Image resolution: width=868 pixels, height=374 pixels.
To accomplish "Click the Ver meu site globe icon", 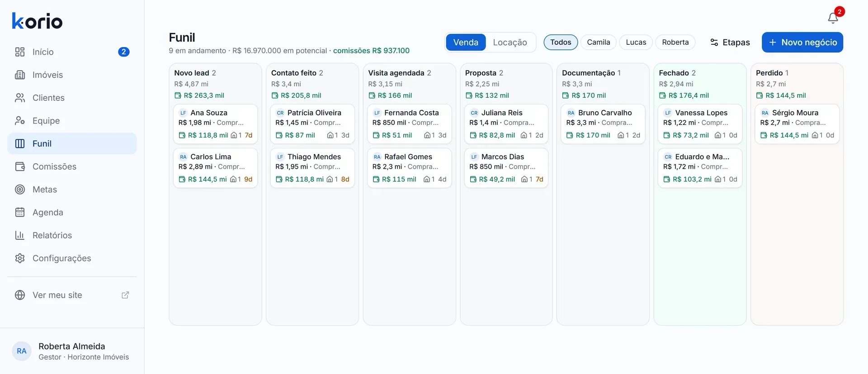I will 20,295.
